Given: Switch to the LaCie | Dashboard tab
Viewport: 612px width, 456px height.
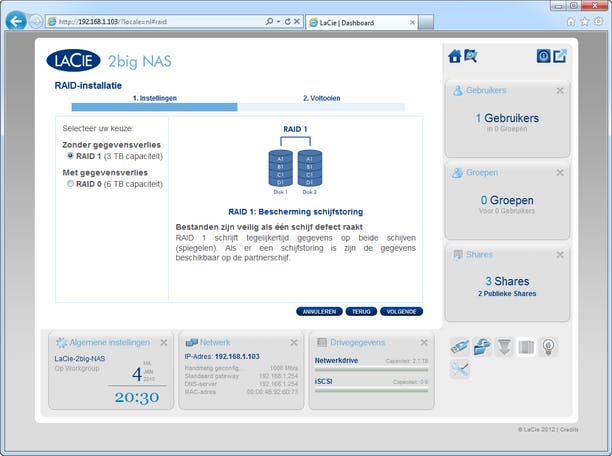Looking at the screenshot, I should (362, 23).
